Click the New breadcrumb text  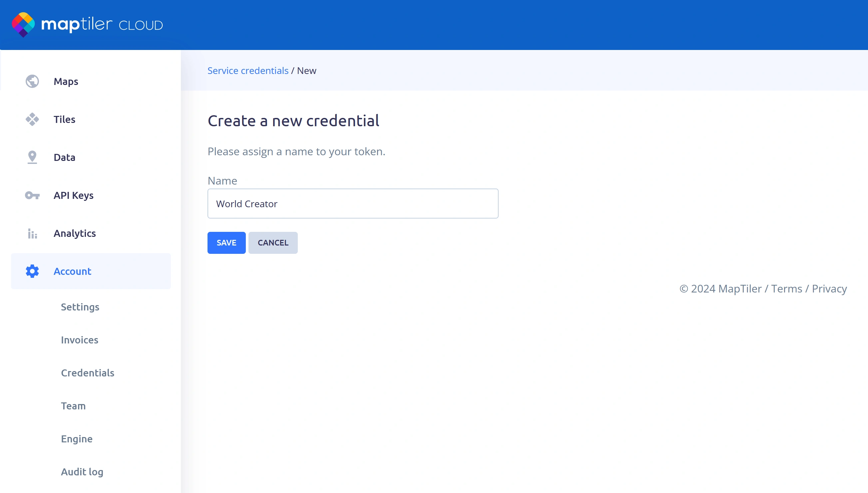[x=306, y=70]
